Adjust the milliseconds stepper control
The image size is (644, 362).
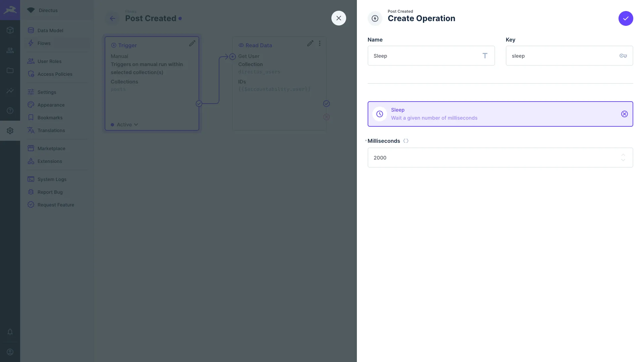pos(623,157)
